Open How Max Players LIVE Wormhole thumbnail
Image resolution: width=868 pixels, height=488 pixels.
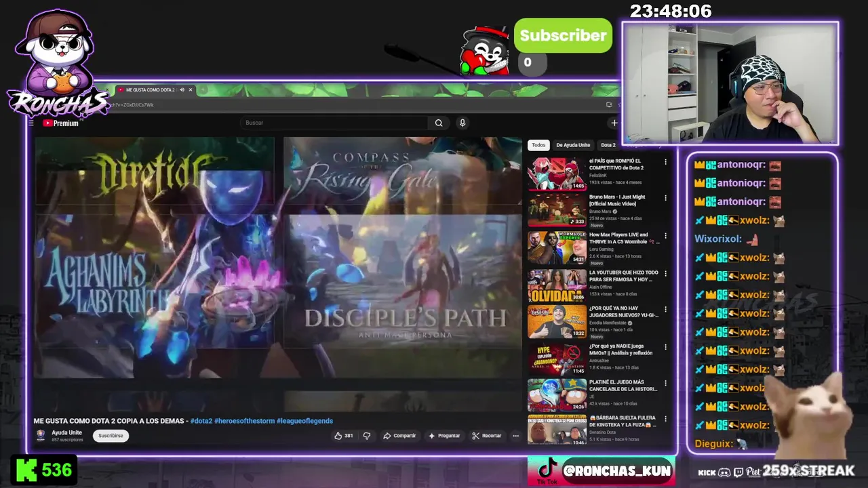(557, 247)
